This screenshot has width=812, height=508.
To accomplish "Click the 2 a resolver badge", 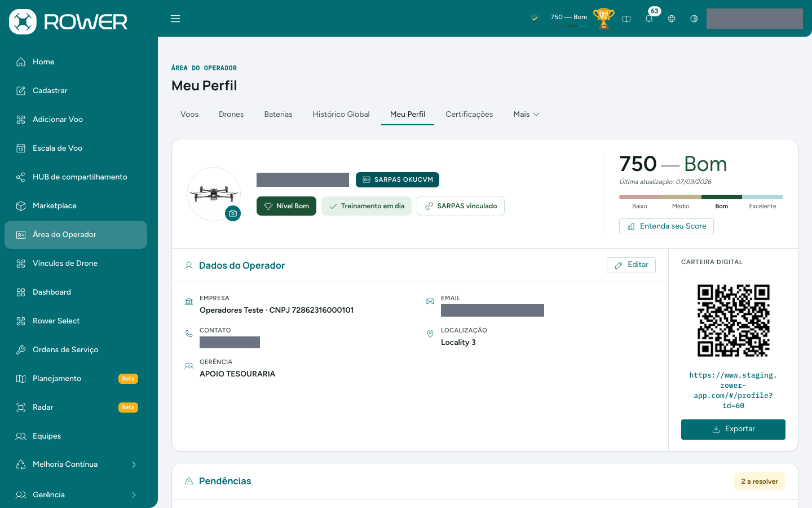I will click(x=760, y=481).
